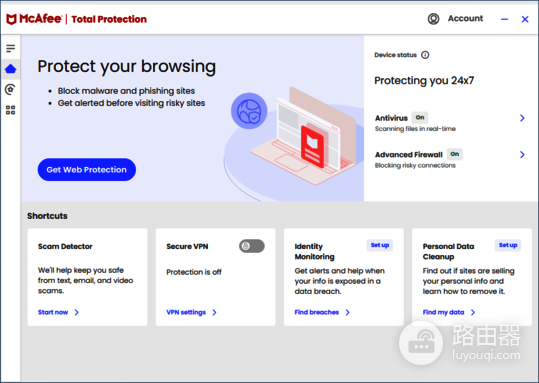
Task: Click 'Blocking risky connections' text
Action: (415, 166)
